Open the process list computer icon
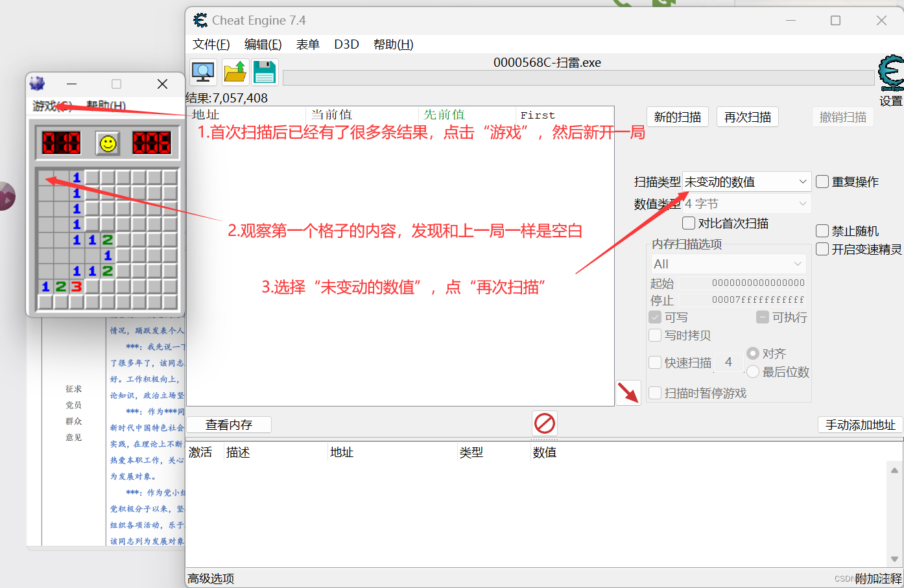The image size is (904, 588). click(x=203, y=72)
